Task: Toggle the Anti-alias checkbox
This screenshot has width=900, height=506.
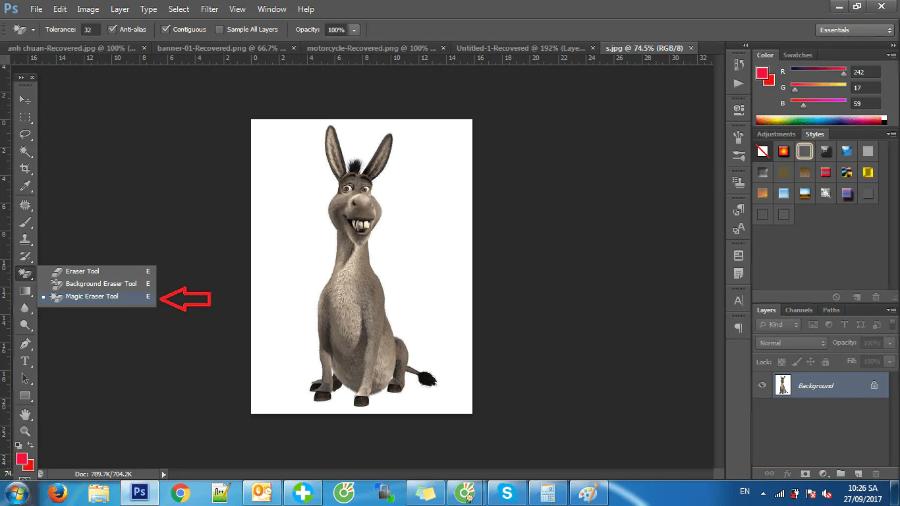Action: coord(112,29)
